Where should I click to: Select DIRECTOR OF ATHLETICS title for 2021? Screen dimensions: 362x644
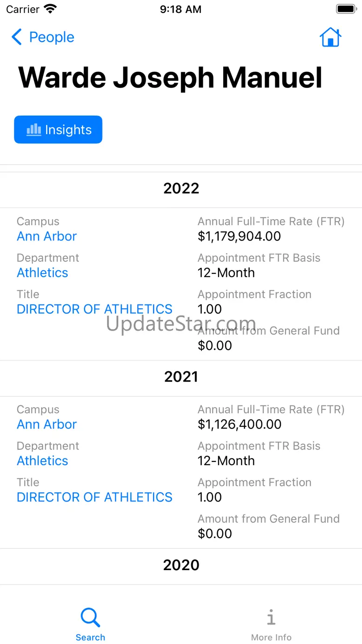[95, 497]
